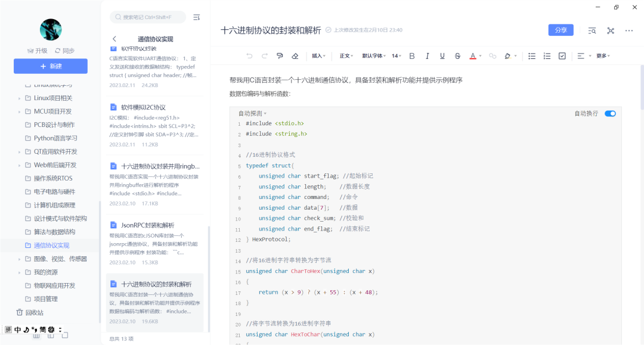The width and height of the screenshot is (644, 345).
Task: Toggle italic formatting
Action: 427,56
